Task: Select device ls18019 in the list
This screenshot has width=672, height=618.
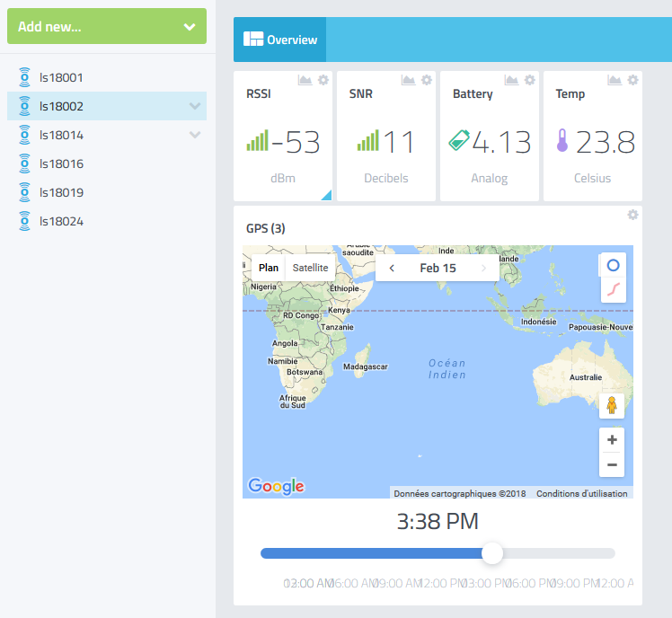Action: click(x=61, y=192)
